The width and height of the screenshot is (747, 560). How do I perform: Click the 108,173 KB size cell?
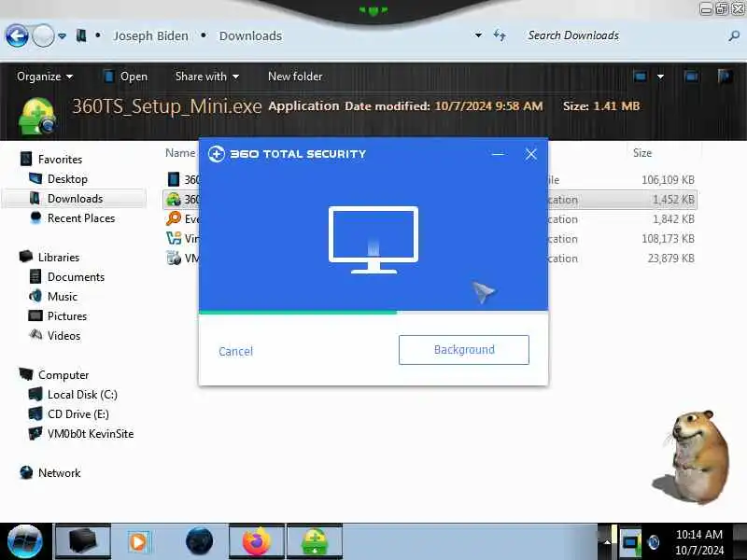pyautogui.click(x=668, y=239)
